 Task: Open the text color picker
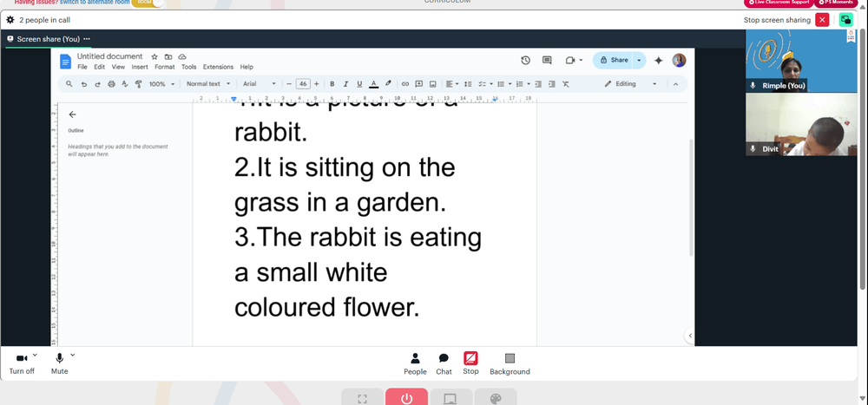tap(373, 84)
